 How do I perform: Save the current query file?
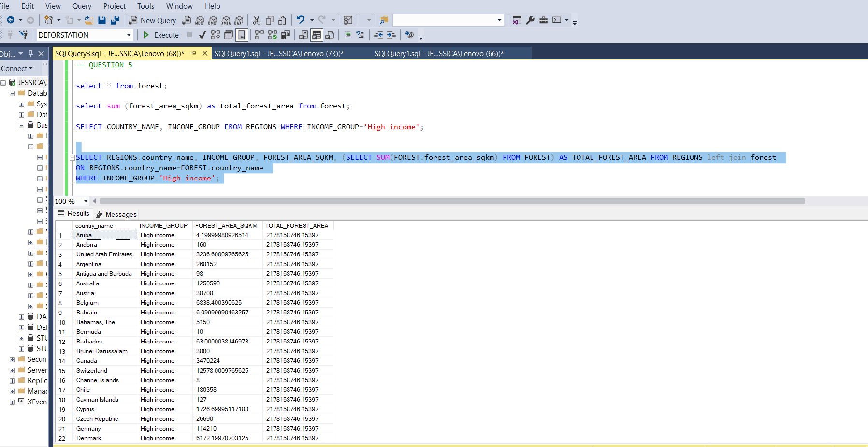(x=102, y=20)
